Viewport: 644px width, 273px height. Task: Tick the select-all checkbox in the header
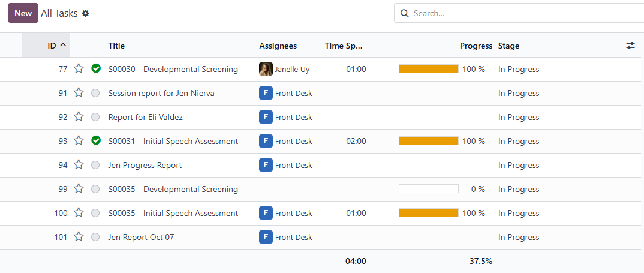[12, 46]
